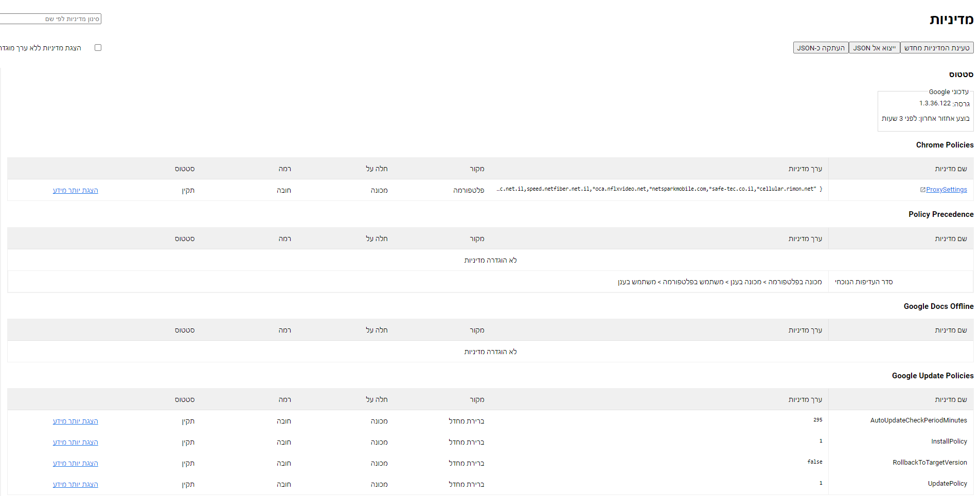Image resolution: width=980 pixels, height=496 pixels.
Task: Expand more info for RollbackToTargetVersion
Action: [x=75, y=463]
